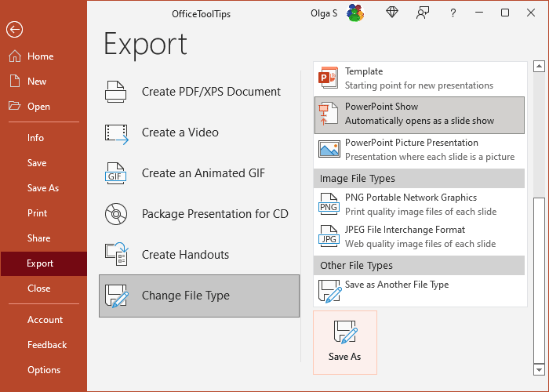Click the scrollbar down arrow
This screenshot has width=549, height=392.
tap(539, 369)
